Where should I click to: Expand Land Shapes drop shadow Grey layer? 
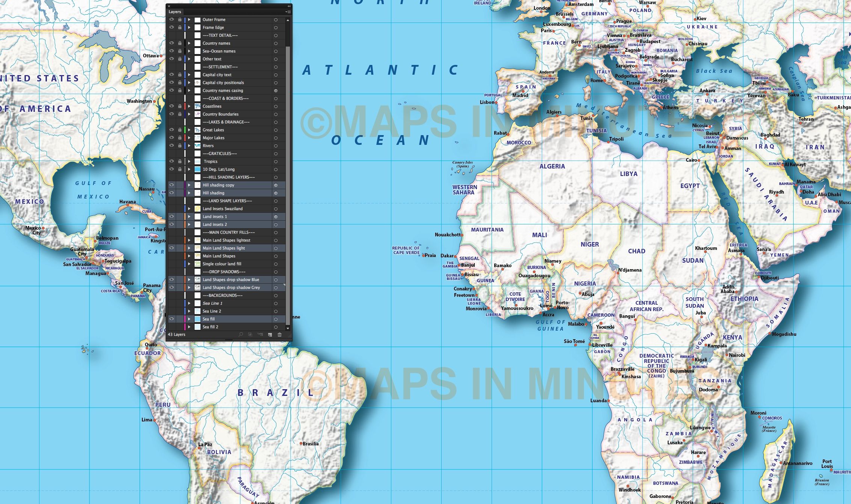tap(189, 287)
